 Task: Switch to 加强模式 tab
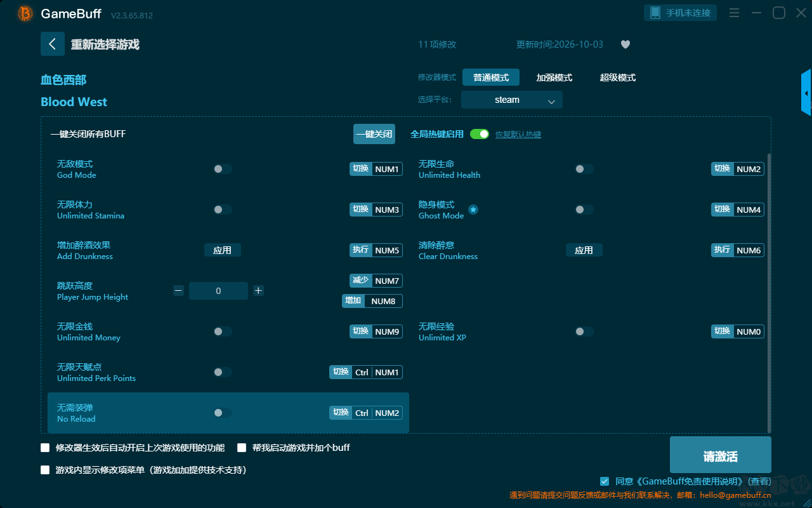(x=554, y=77)
